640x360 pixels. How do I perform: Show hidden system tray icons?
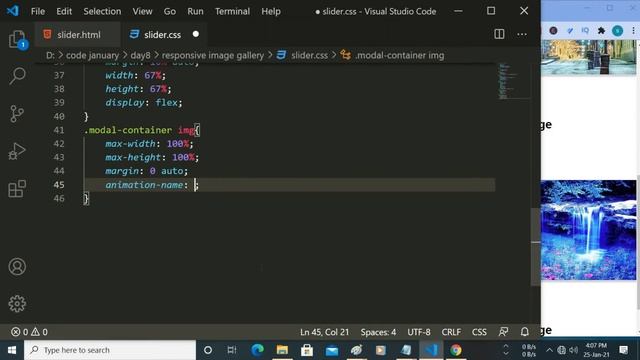point(549,350)
